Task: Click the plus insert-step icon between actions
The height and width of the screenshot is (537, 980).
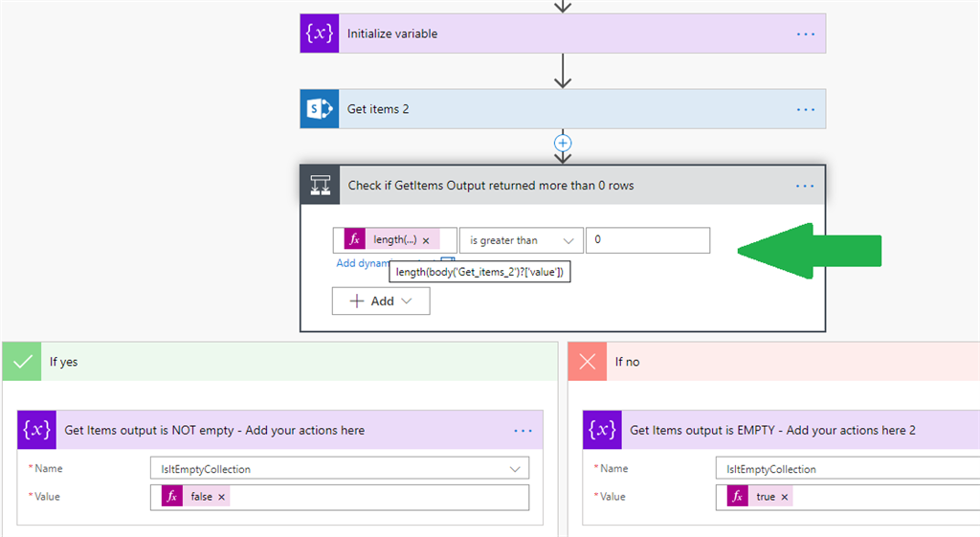Action: tap(563, 143)
